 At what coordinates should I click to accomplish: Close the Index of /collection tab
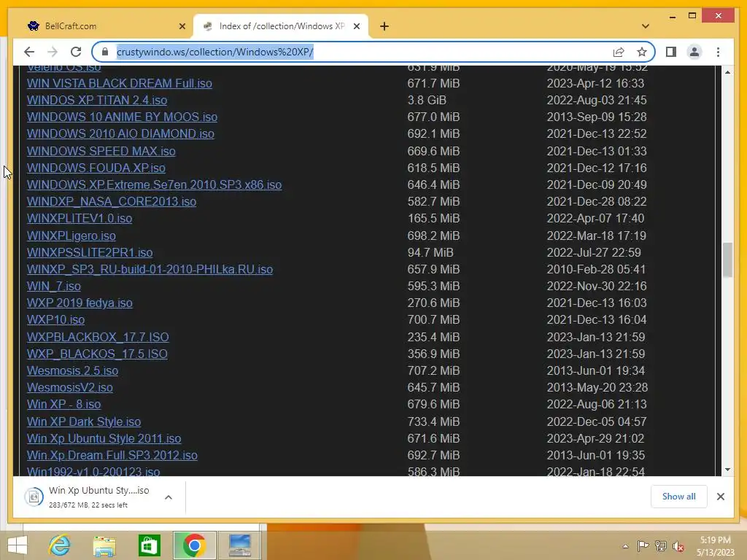(x=356, y=26)
